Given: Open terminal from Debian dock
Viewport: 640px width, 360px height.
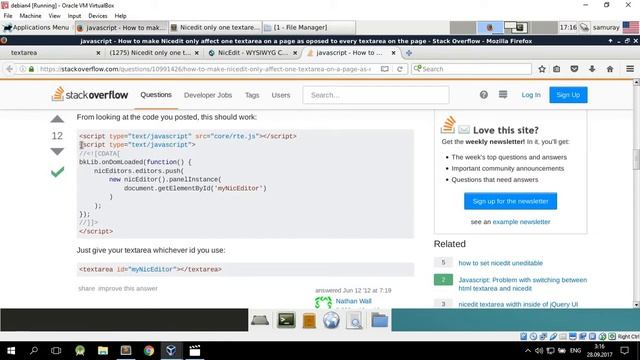Looking at the screenshot, I should 286,320.
